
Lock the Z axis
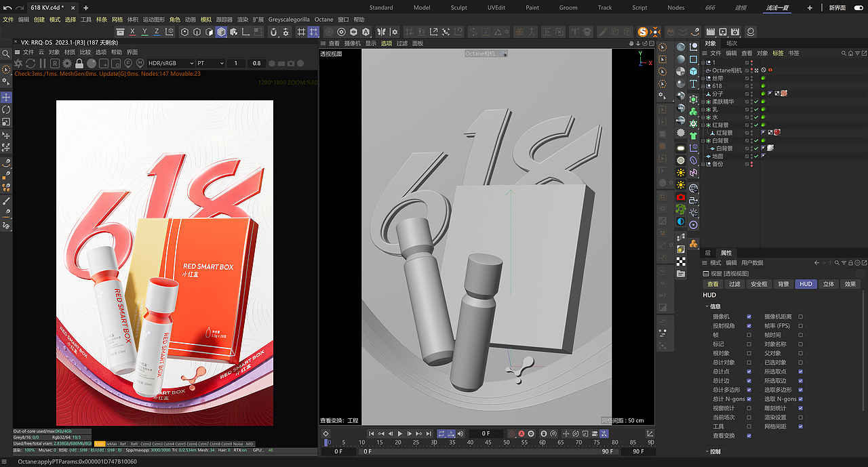(x=157, y=32)
